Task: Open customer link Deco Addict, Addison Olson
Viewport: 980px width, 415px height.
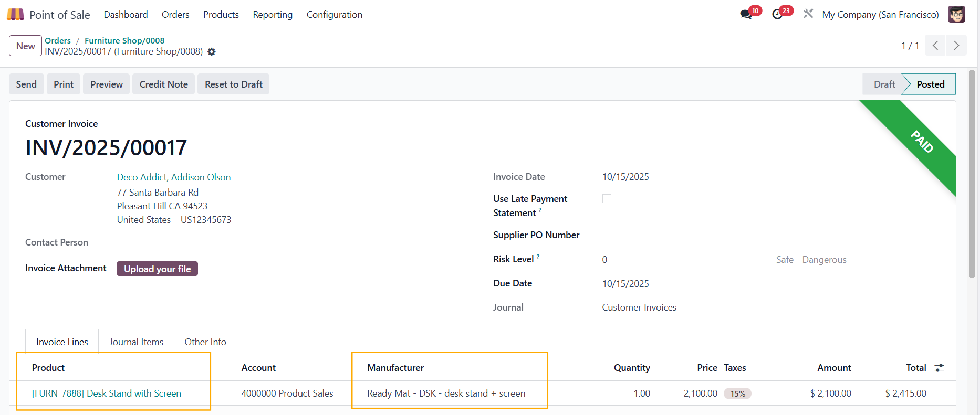Action: point(174,177)
